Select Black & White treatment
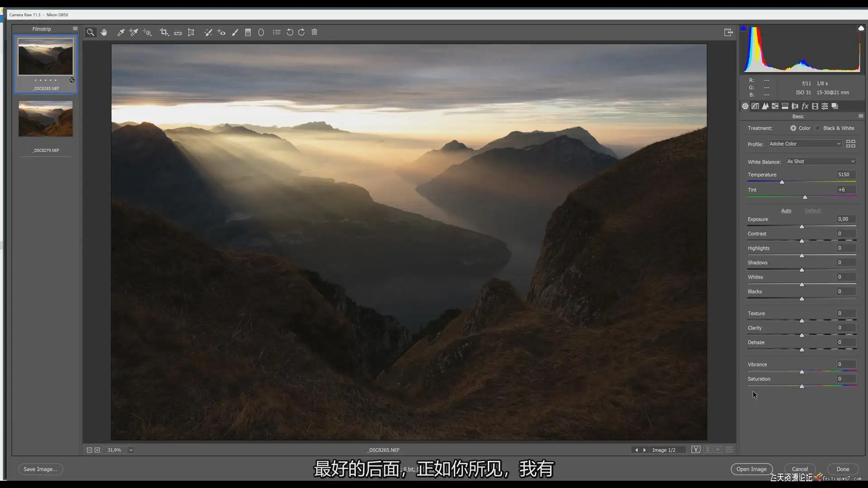Viewport: 868px width, 488px height. (818, 128)
